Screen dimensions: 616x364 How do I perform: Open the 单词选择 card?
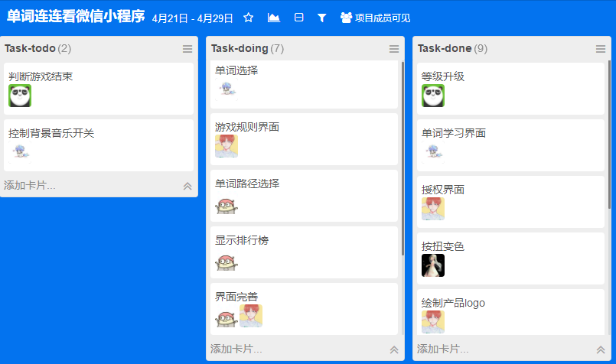click(304, 84)
